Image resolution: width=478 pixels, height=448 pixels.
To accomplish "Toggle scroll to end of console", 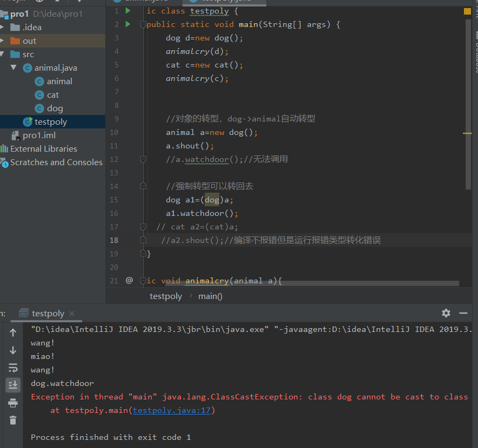I will pyautogui.click(x=13, y=385).
